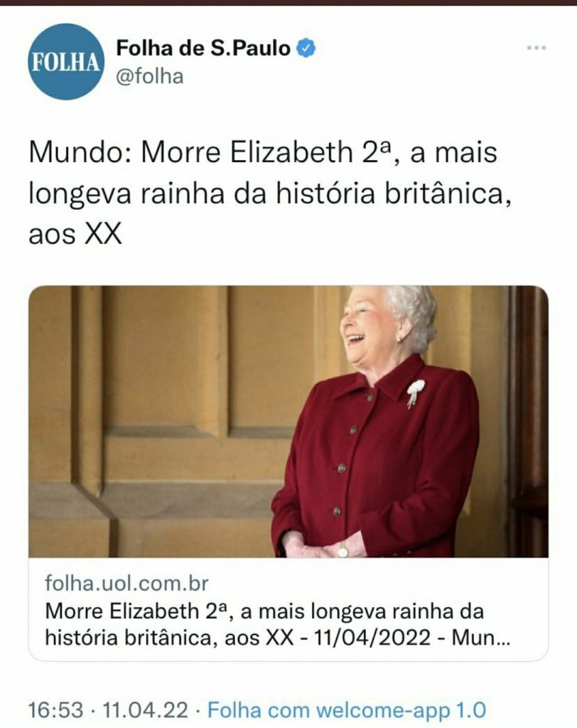This screenshot has height=728, width=577.
Task: Open the Folha de S.Paulo display name
Action: pos(203,48)
